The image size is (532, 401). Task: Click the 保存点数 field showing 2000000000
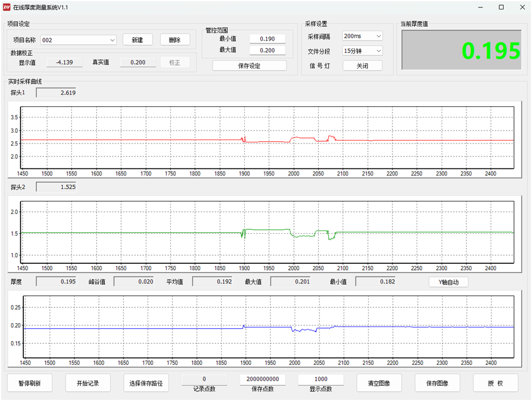tap(262, 379)
